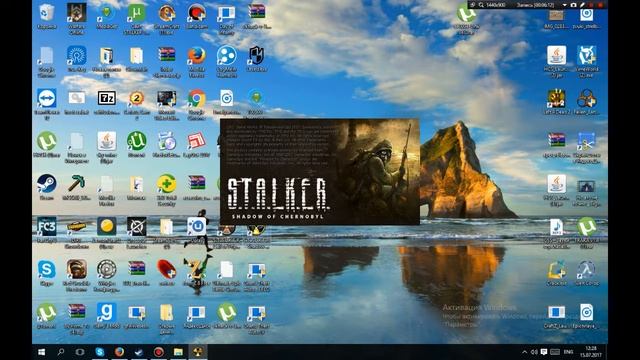Switch to Skype in the taskbar
Viewport: 640px width, 360px height.
point(100,352)
